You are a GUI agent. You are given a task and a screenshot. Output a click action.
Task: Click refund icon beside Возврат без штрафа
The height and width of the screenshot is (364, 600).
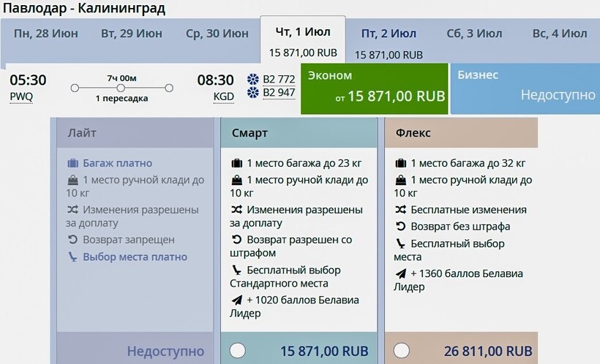tap(401, 227)
